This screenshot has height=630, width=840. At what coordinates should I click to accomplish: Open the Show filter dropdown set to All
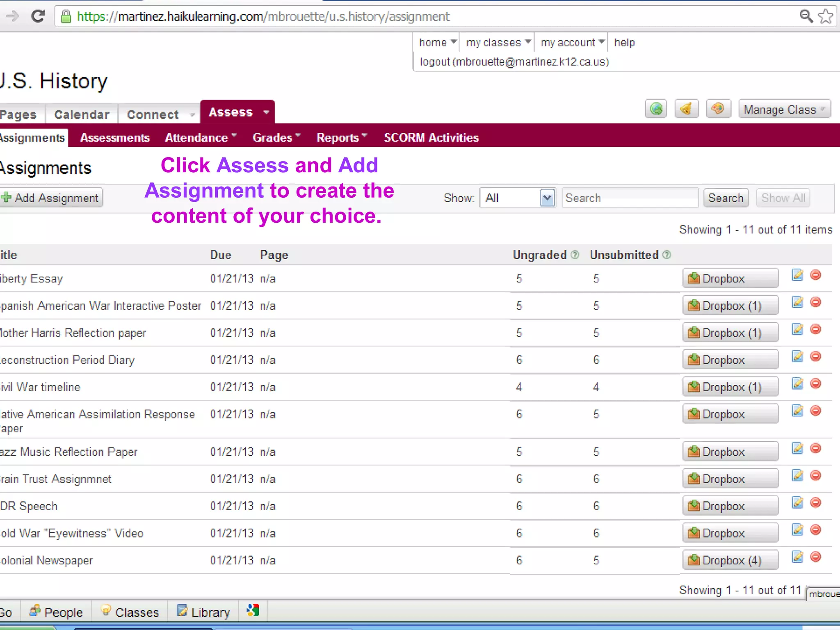point(518,198)
